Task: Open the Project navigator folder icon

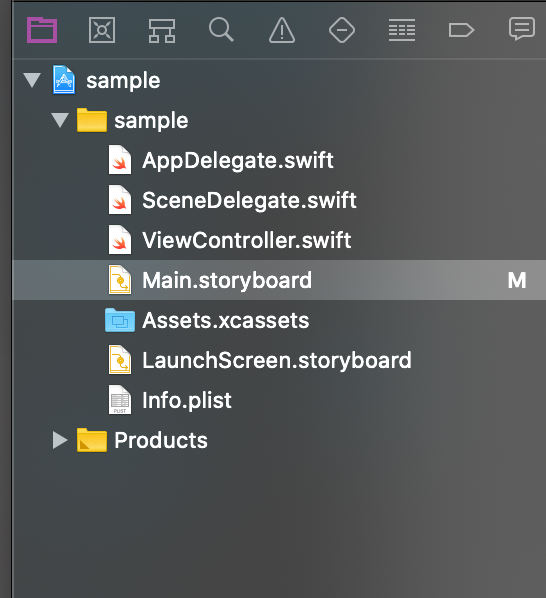Action: pyautogui.click(x=42, y=30)
